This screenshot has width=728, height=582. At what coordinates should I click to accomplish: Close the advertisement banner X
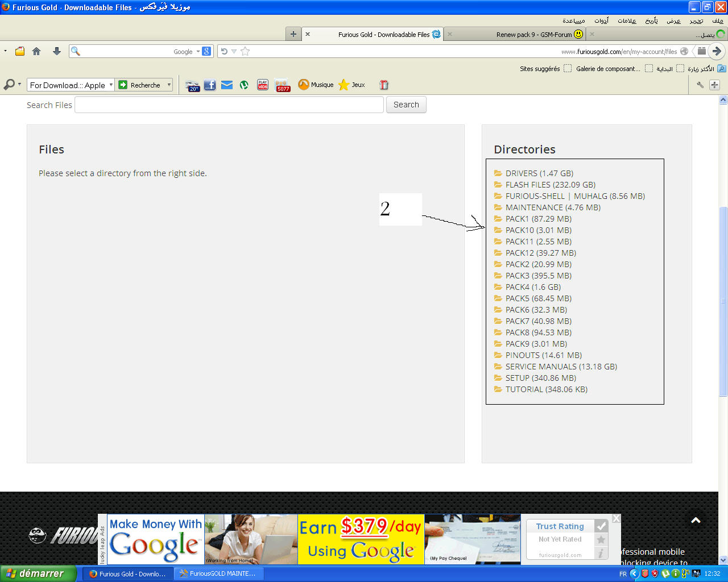[x=616, y=518]
